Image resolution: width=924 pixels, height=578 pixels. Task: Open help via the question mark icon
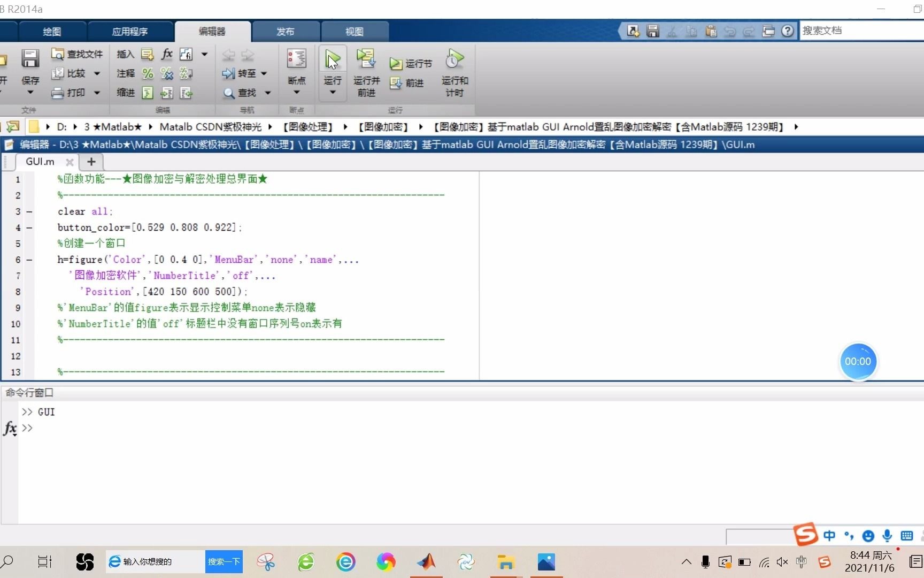(787, 31)
